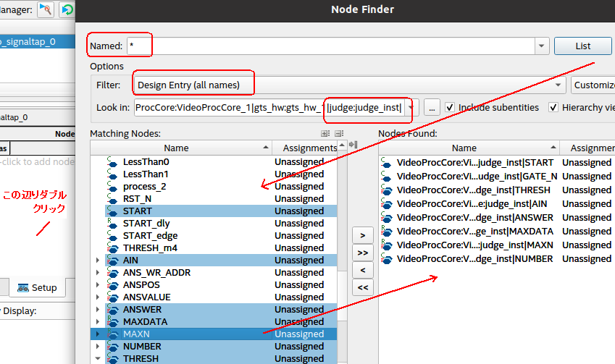Click the START node icon in Matching Nodes
This screenshot has height=364, width=615.
pyautogui.click(x=112, y=211)
